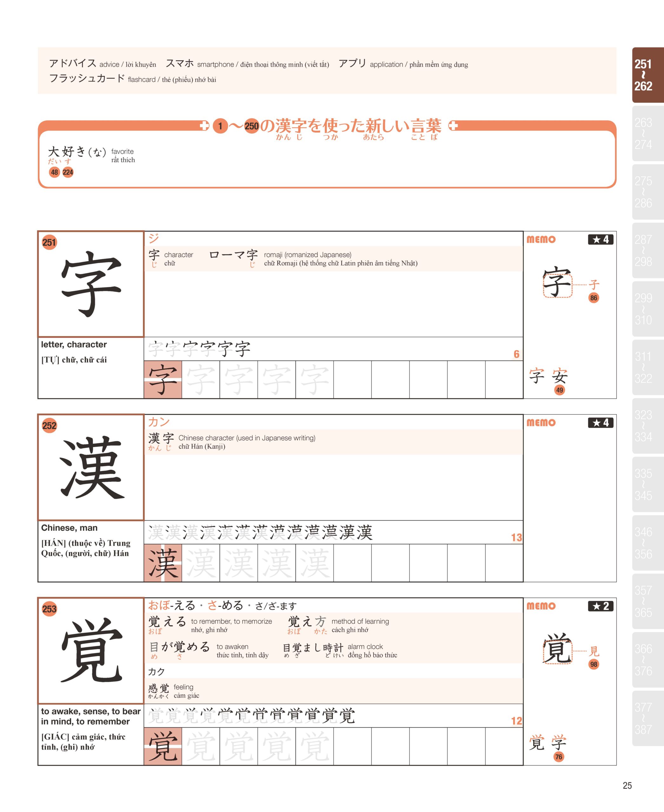Click the highlighted 漢 practice cell
Viewport: 664px width, 812px height.
pos(163,563)
